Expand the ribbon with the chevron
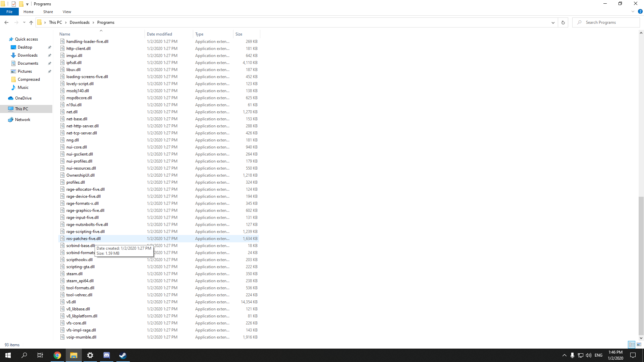The height and width of the screenshot is (362, 644). (x=633, y=11)
